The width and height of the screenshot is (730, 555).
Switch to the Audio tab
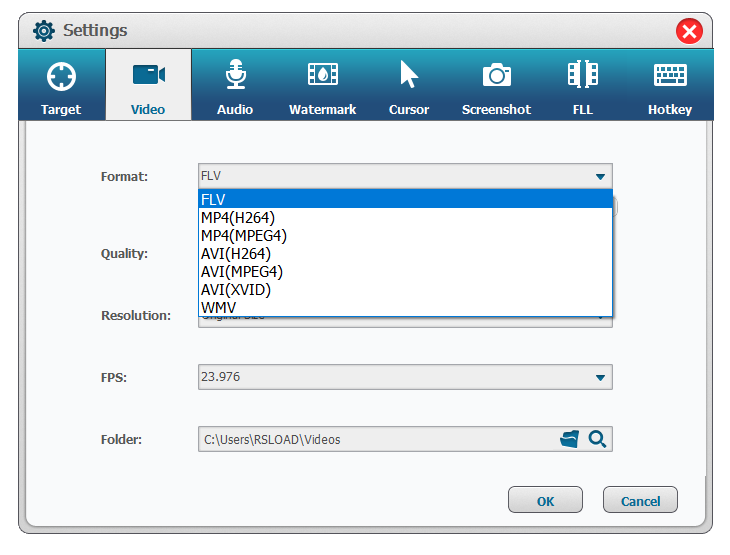click(x=235, y=85)
